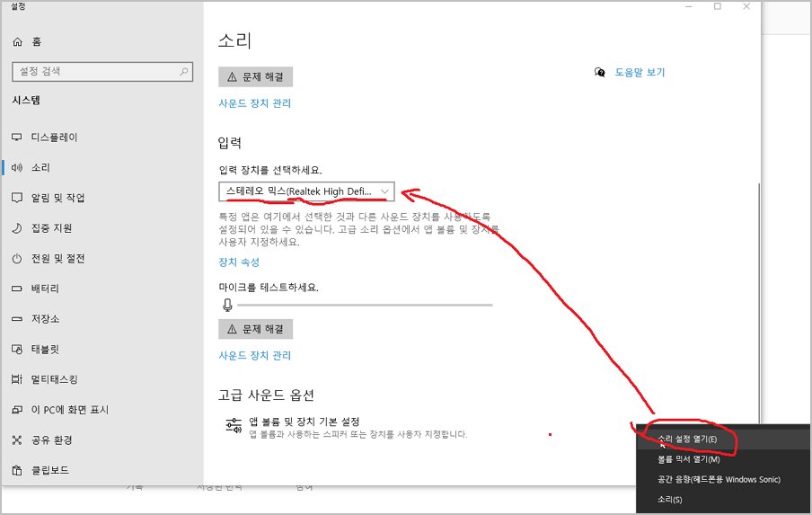
Task: Choose 소리 설정 열기(E) in context menu
Action: 723,440
